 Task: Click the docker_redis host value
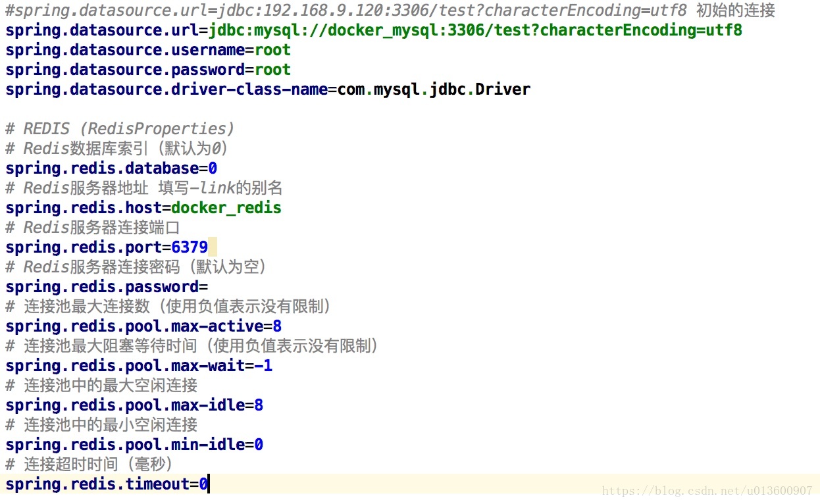(226, 208)
